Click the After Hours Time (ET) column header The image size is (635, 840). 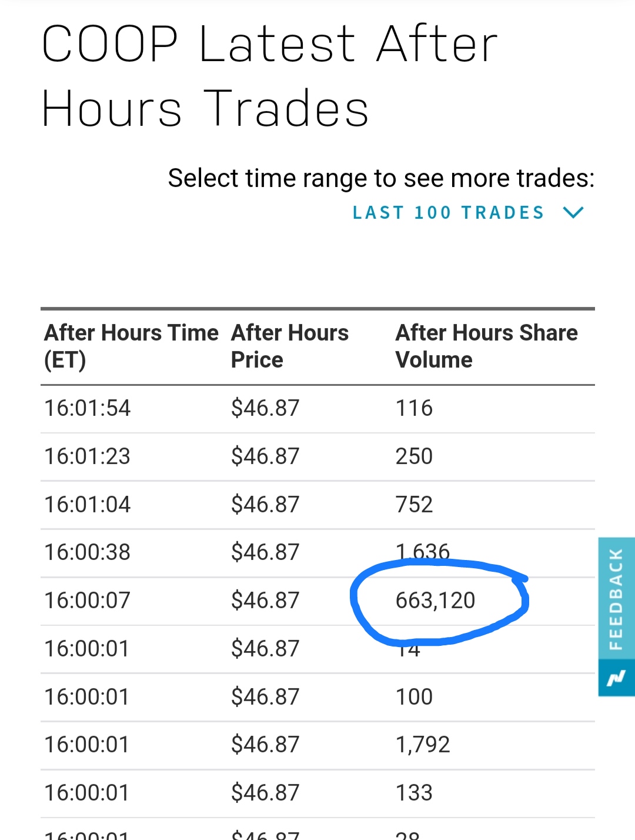click(x=131, y=346)
